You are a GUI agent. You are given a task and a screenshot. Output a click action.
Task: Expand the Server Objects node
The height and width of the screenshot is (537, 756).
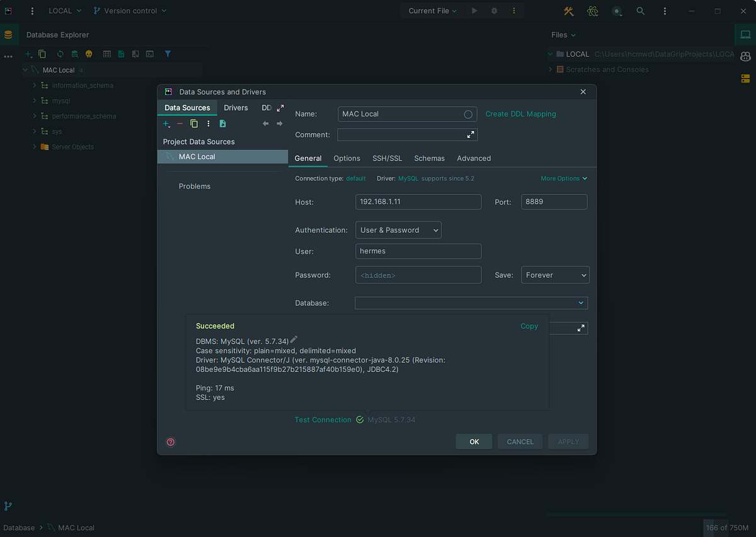[x=35, y=147]
